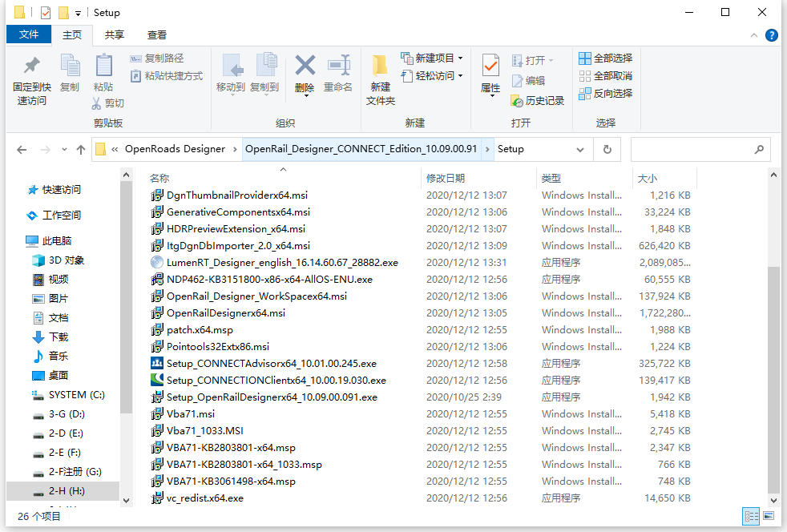Click the Properties (属性) icon
Viewport: 787px width, 532px height.
tap(490, 66)
